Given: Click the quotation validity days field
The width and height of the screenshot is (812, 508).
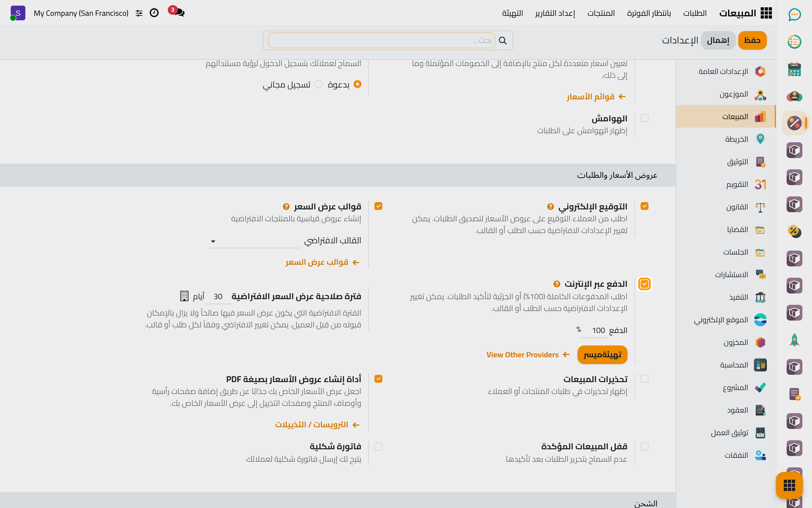Looking at the screenshot, I should pos(218,297).
